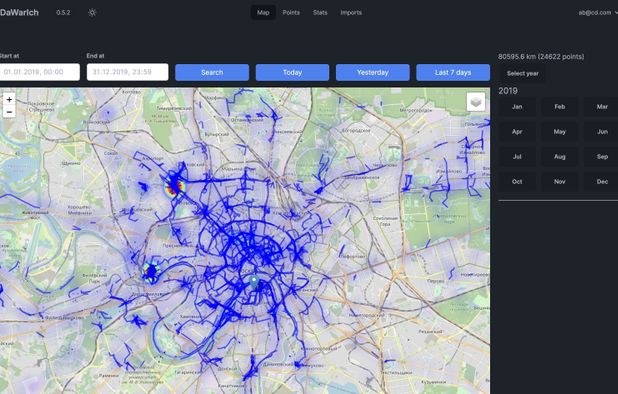Viewport: 618px width, 394px height.
Task: Click the 2019 year heading
Action: [508, 91]
